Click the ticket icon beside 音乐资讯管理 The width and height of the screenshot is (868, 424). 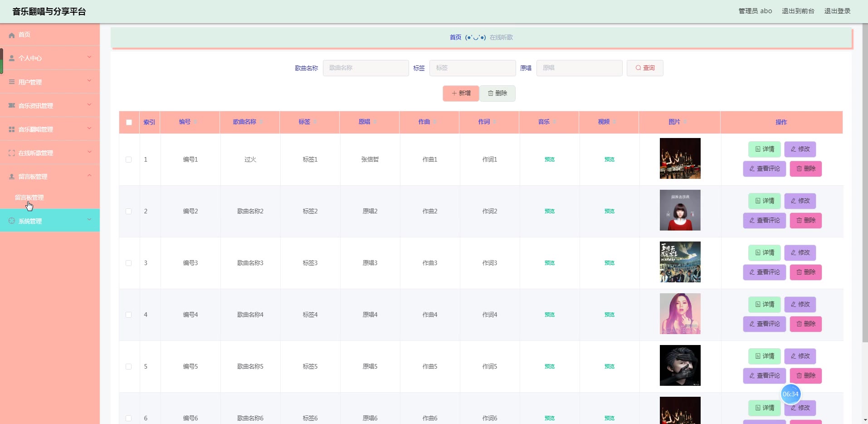[x=12, y=105]
